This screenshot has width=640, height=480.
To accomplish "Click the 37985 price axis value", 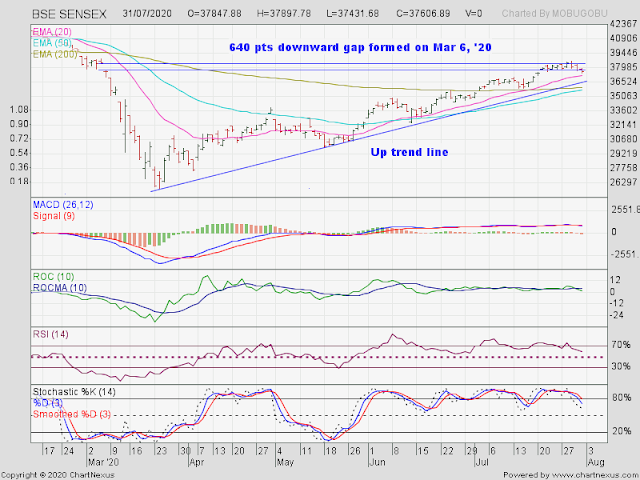I will pos(623,67).
